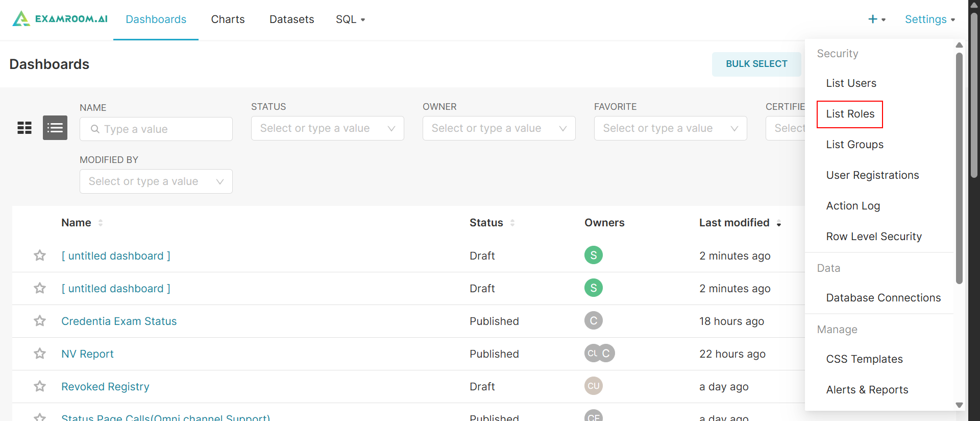Sort by Status column arrows
The width and height of the screenshot is (980, 421).
[x=512, y=223]
